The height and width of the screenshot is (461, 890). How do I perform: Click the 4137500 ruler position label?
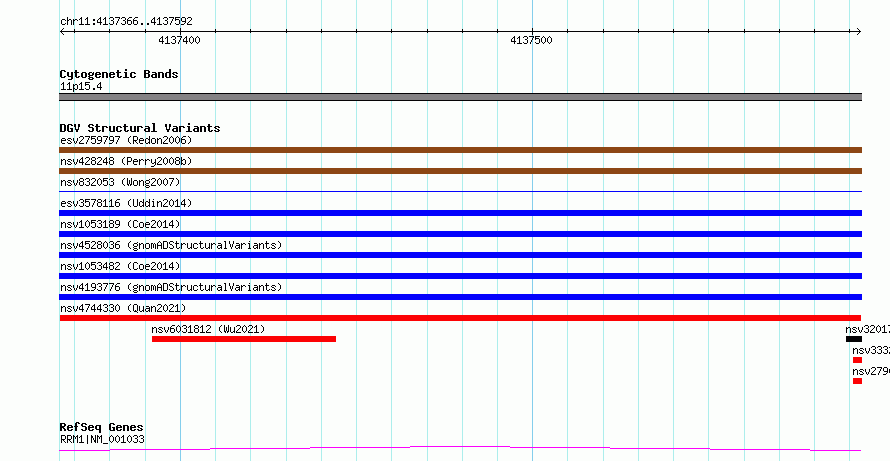[531, 40]
